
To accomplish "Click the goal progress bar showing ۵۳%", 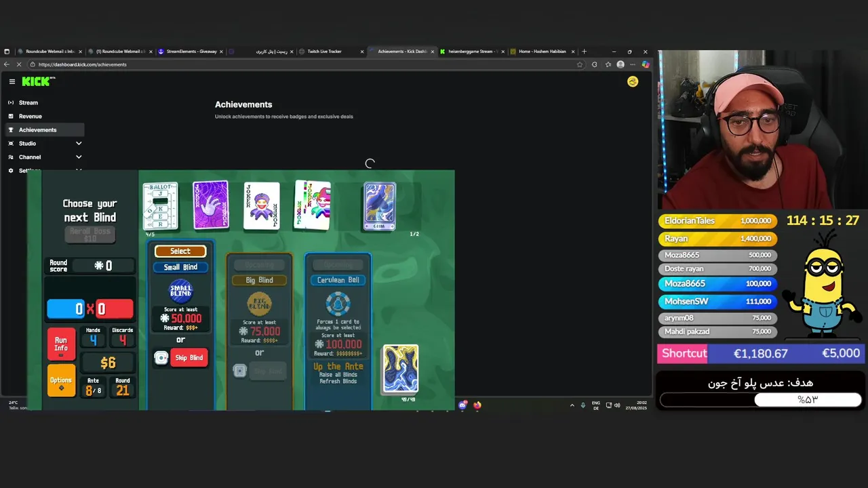I will (760, 400).
